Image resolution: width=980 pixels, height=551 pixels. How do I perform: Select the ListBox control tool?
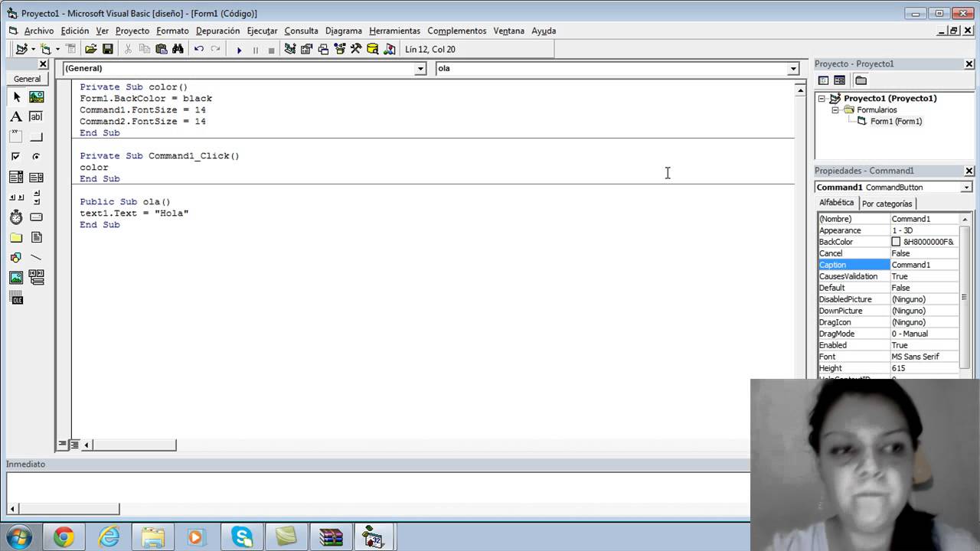(x=36, y=177)
